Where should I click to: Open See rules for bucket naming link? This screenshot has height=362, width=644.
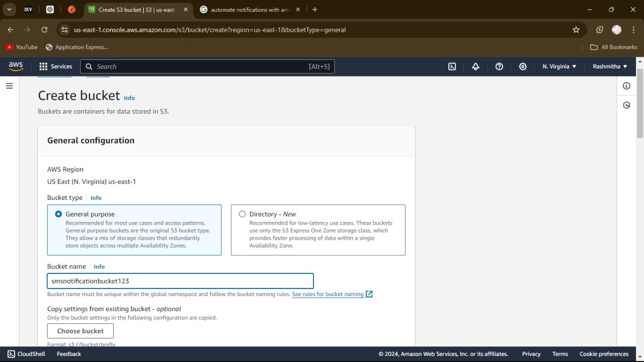tap(328, 294)
